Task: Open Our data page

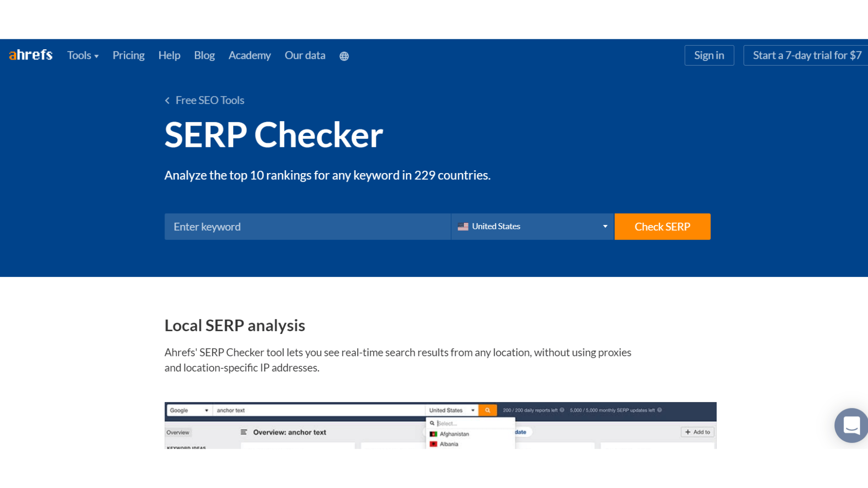Action: coord(305,56)
